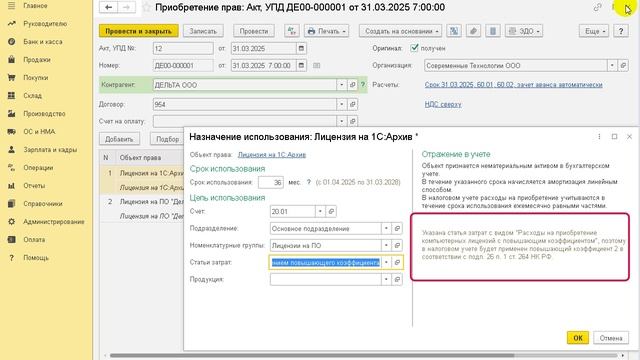Screen dimensions: 640x360
Task: Expand the Продукция dropdown
Action: (386, 280)
